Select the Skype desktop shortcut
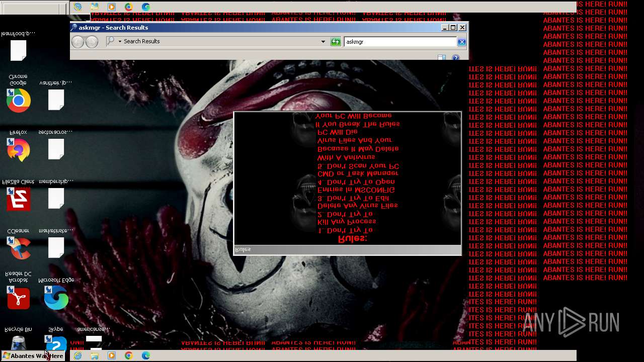The width and height of the screenshot is (644, 362). [x=56, y=338]
